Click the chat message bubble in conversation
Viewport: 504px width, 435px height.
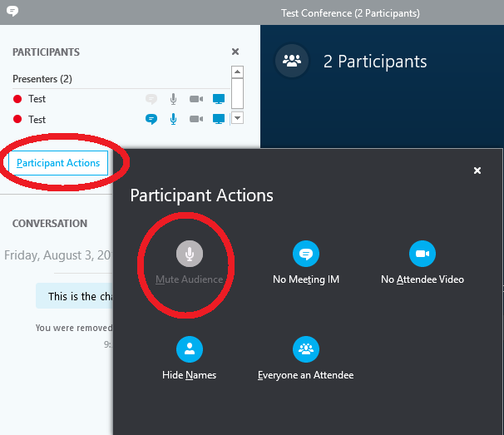[73, 296]
